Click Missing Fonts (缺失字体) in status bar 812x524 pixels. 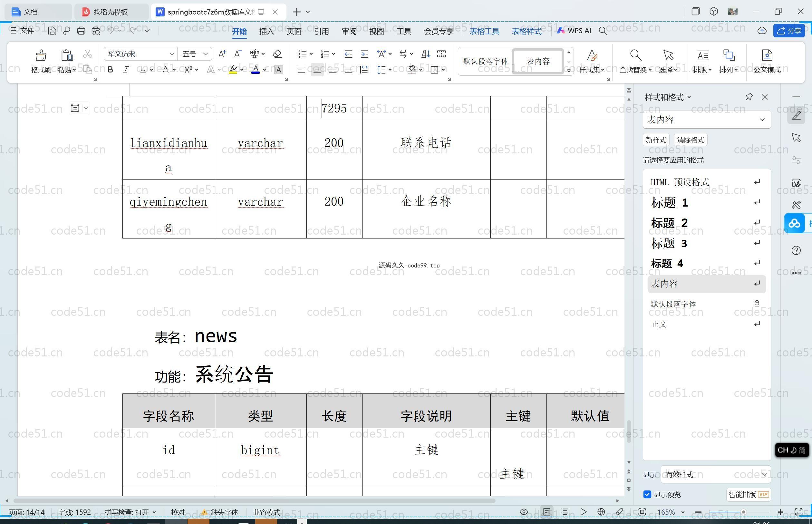coord(220,512)
